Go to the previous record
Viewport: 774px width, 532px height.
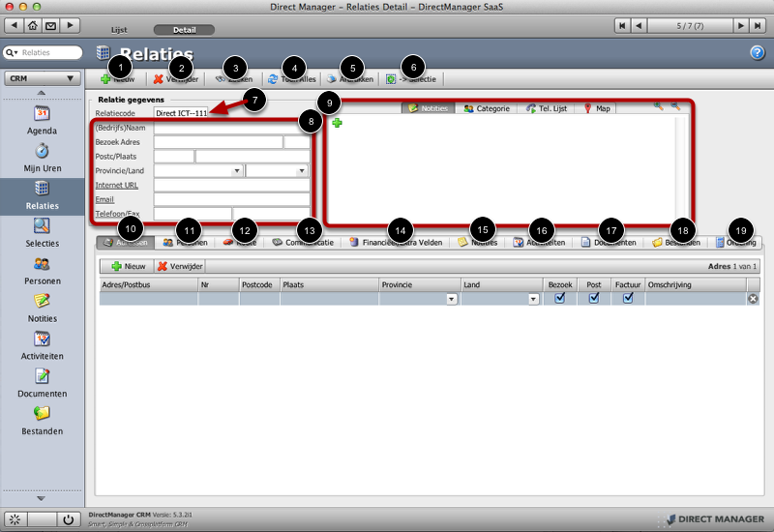[x=639, y=26]
